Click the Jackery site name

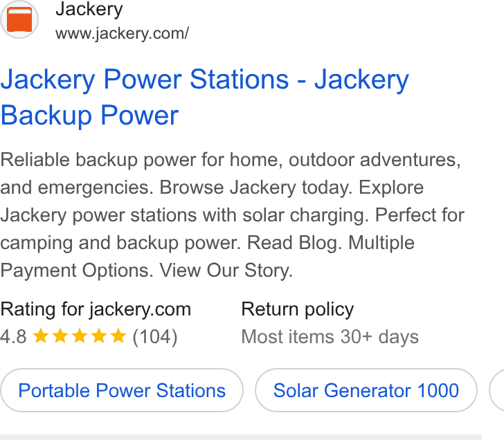click(x=89, y=10)
